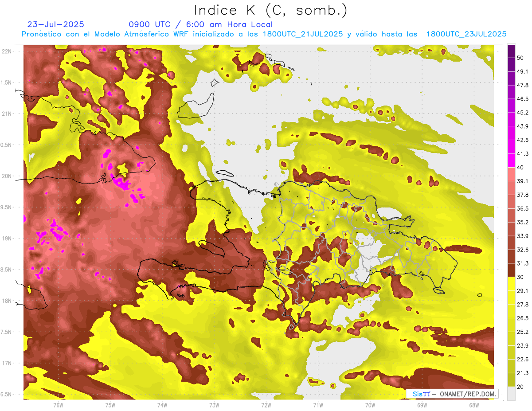Click the colorbar value label 20
This screenshot has width=532, height=411.
click(x=520, y=387)
